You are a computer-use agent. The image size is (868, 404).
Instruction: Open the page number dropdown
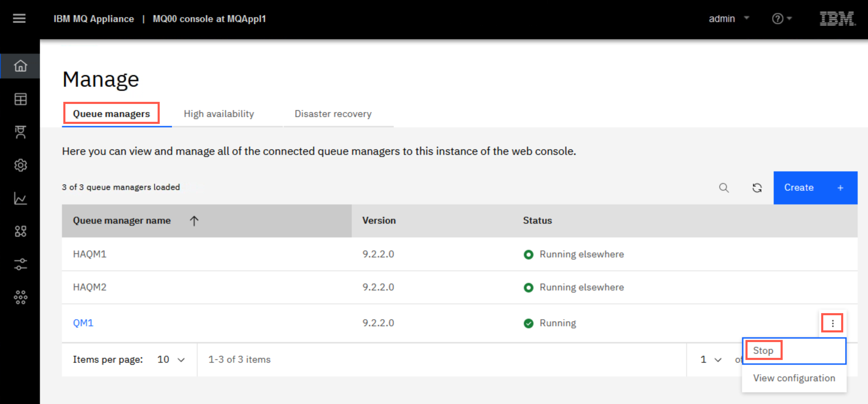pyautogui.click(x=711, y=360)
